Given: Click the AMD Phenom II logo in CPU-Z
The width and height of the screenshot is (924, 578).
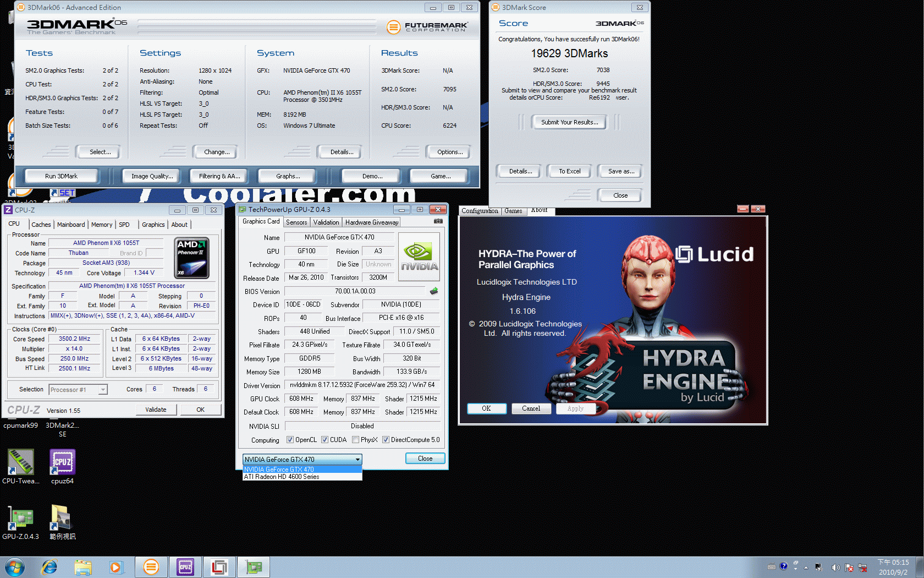Looking at the screenshot, I should [191, 258].
